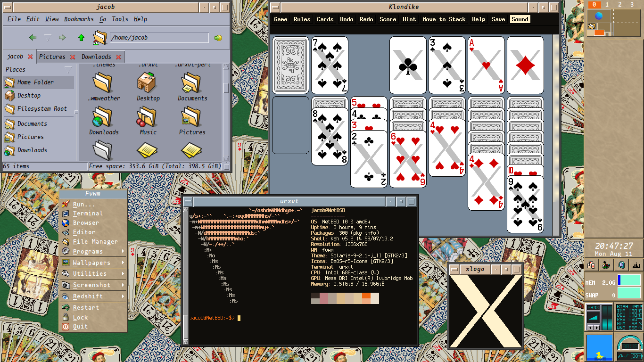This screenshot has width=644, height=362.
Task: Close the jacob tab in file manager
Action: tap(30, 57)
